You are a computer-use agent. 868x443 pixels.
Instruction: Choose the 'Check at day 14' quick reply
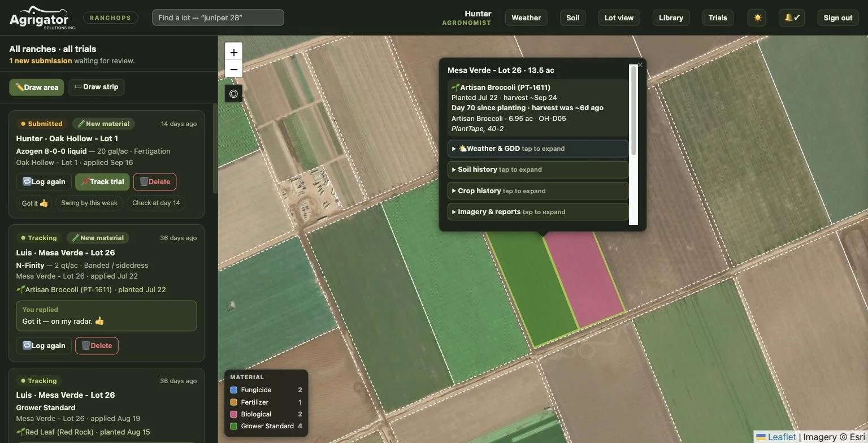156,203
